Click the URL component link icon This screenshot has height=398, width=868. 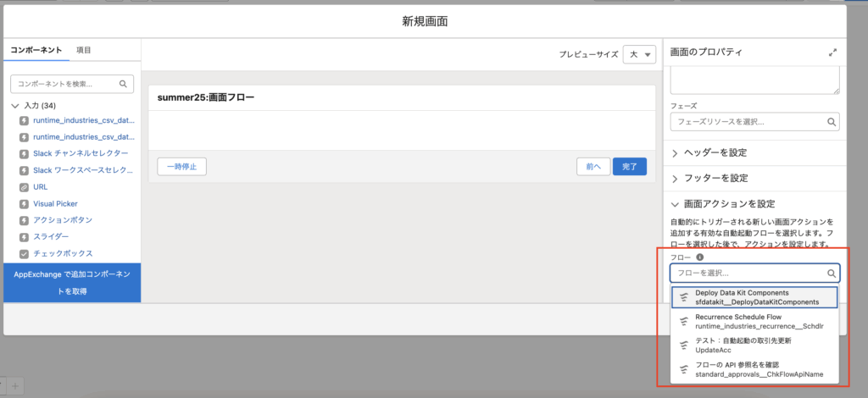[23, 186]
